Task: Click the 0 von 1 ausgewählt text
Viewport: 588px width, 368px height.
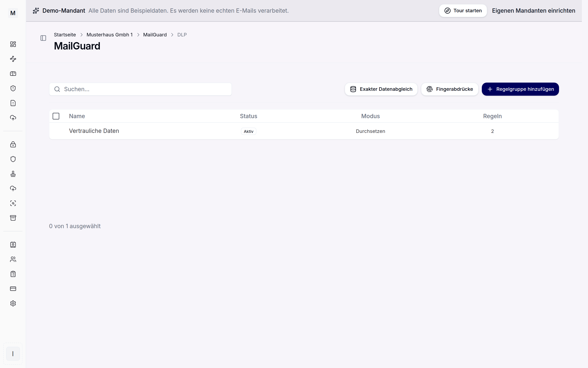Action: tap(75, 226)
